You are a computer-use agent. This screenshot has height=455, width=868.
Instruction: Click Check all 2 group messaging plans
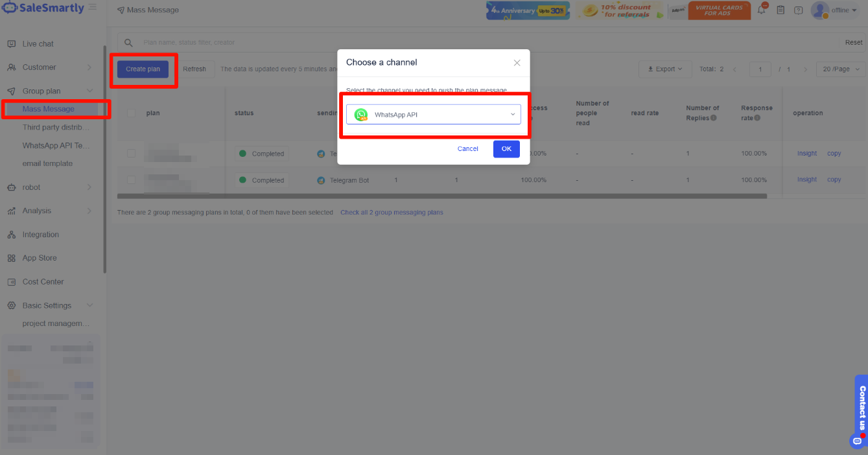(392, 213)
